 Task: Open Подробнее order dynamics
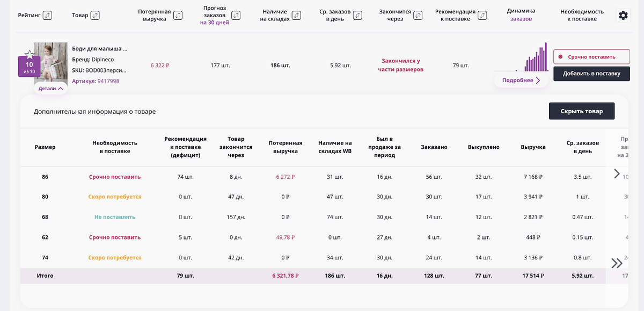(521, 81)
